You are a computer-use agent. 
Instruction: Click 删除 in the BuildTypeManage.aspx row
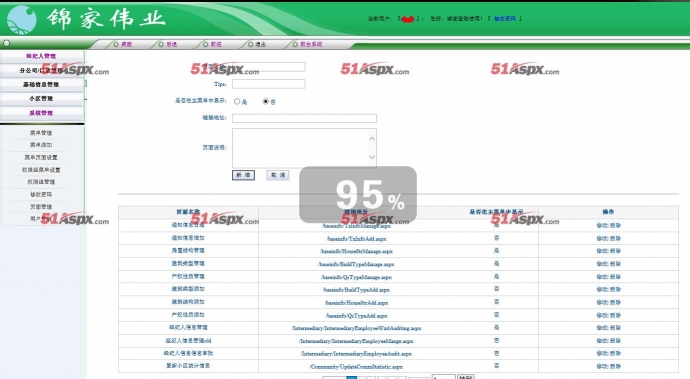[x=615, y=264]
